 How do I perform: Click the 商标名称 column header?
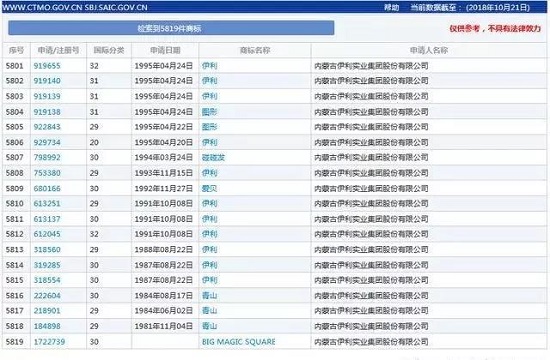pos(255,50)
